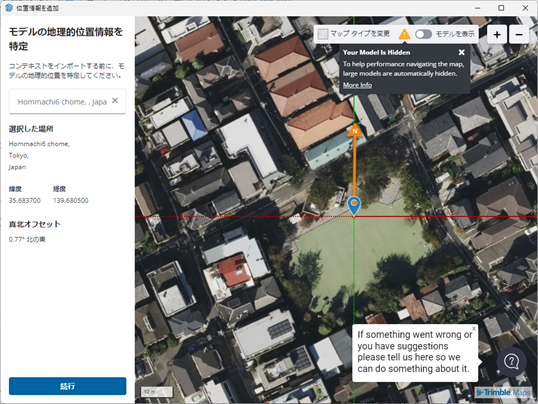Click the blue location pin marker
Image resolution: width=538 pixels, height=404 pixels.
(354, 206)
